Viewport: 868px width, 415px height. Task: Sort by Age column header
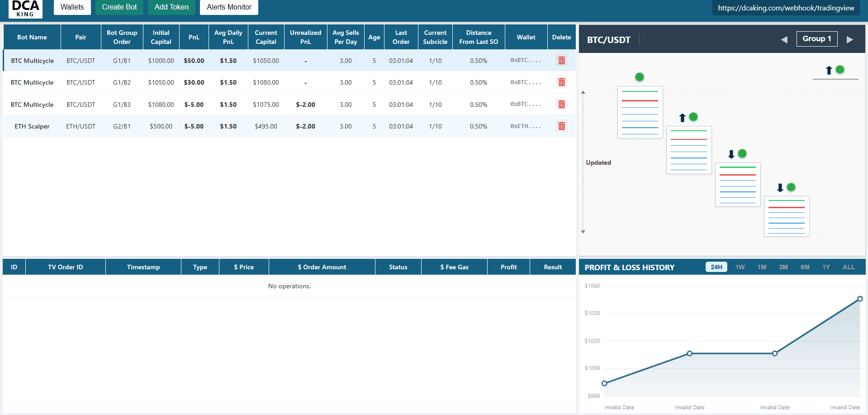[374, 37]
